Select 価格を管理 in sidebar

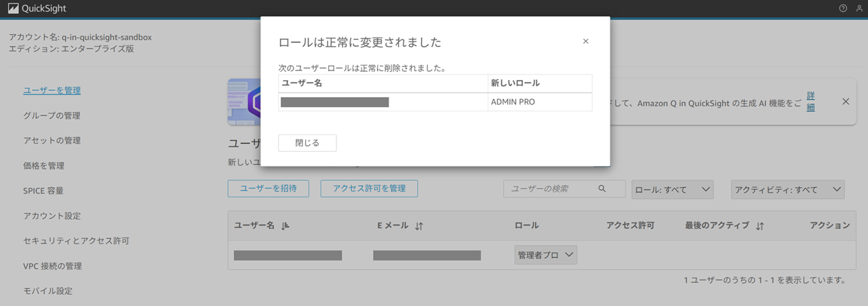pos(43,166)
